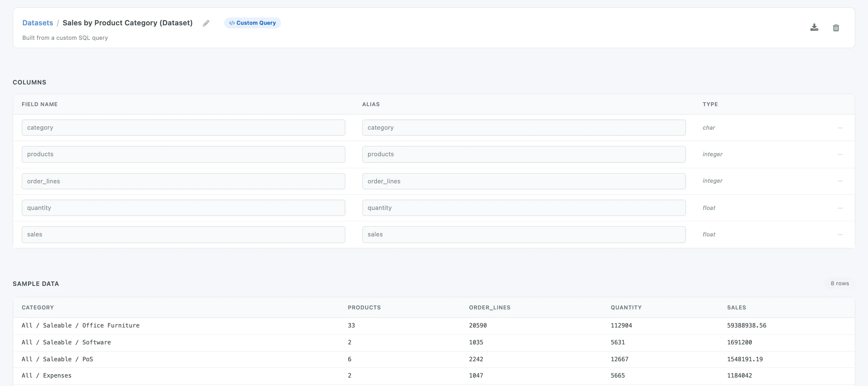Edit the category field name input
Screen dimensions: 868x386
(x=183, y=128)
